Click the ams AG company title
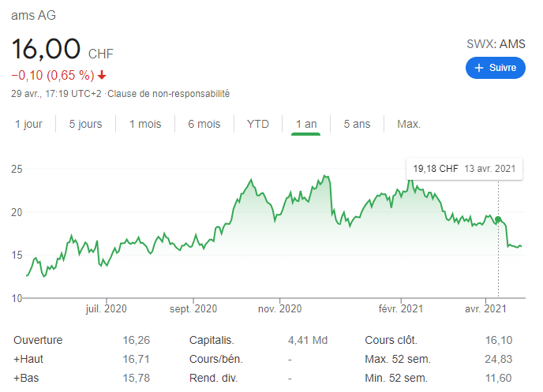 (x=33, y=15)
